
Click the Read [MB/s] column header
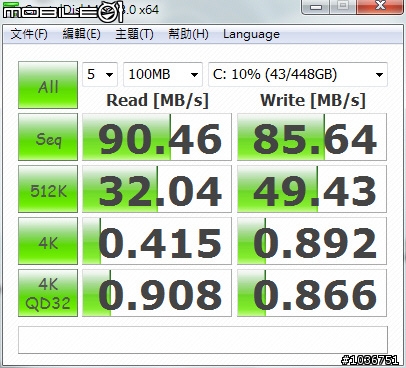(157, 100)
